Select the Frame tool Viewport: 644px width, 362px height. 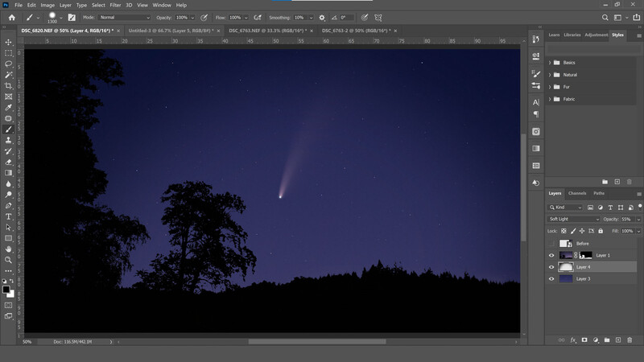pos(8,97)
